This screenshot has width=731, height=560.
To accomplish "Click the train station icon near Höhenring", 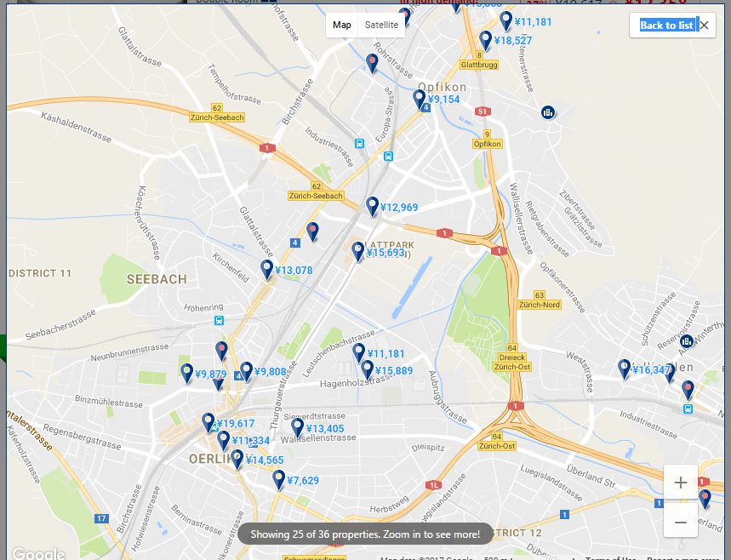I will [x=219, y=320].
